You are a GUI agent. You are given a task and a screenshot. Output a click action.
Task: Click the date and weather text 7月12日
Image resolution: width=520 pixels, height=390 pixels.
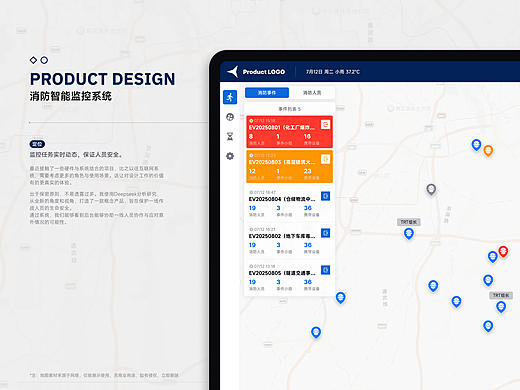pyautogui.click(x=333, y=72)
